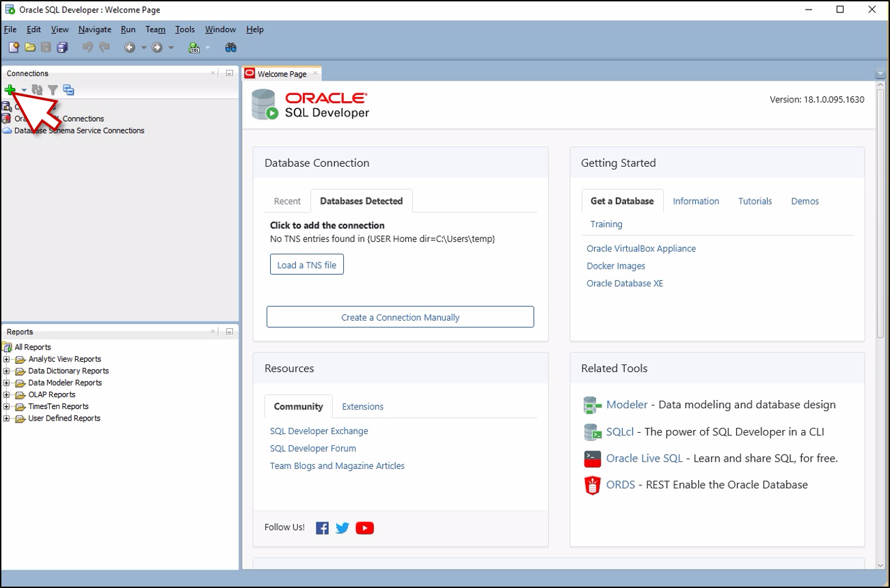Viewport: 890px width, 588px height.
Task: Select Database Schema Service Connections row
Action: point(79,131)
